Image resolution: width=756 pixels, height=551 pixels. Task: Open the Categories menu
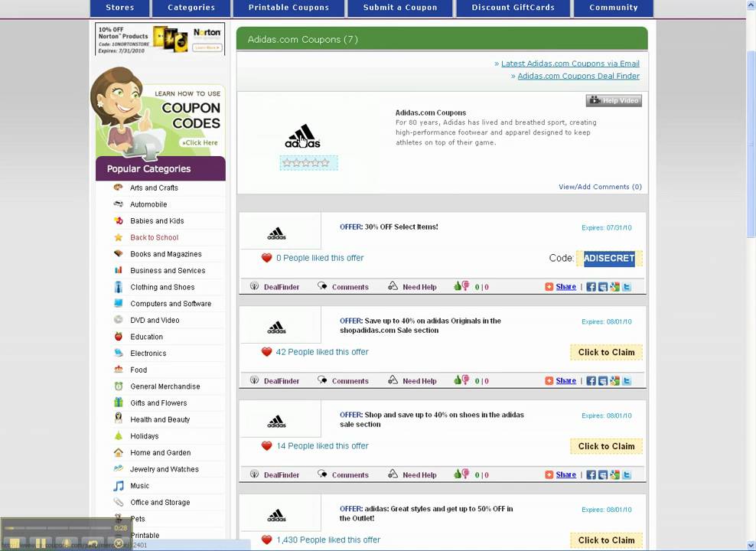tap(191, 8)
